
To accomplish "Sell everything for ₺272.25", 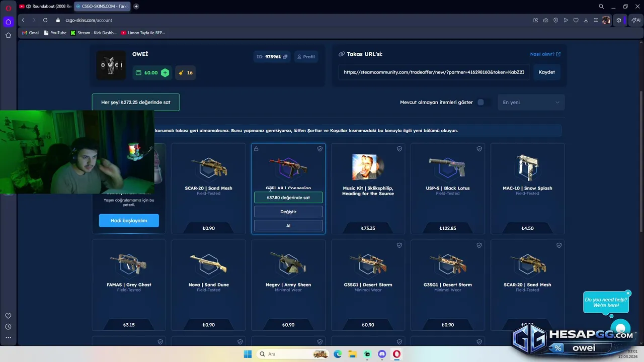I will tap(136, 102).
